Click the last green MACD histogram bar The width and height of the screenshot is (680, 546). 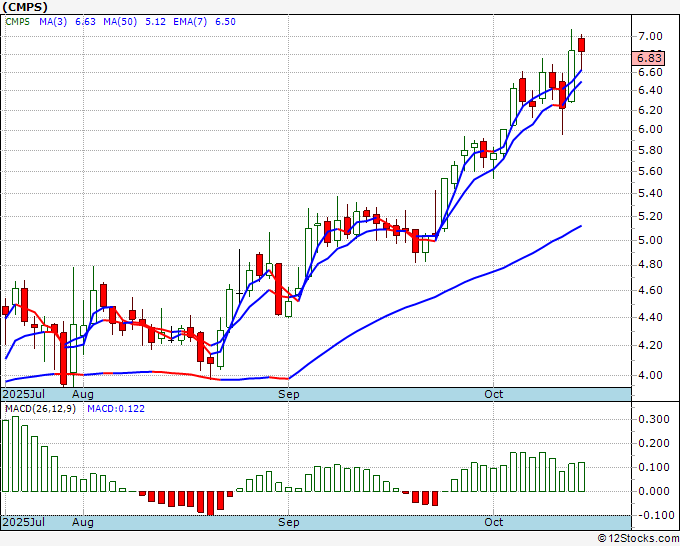(x=582, y=477)
